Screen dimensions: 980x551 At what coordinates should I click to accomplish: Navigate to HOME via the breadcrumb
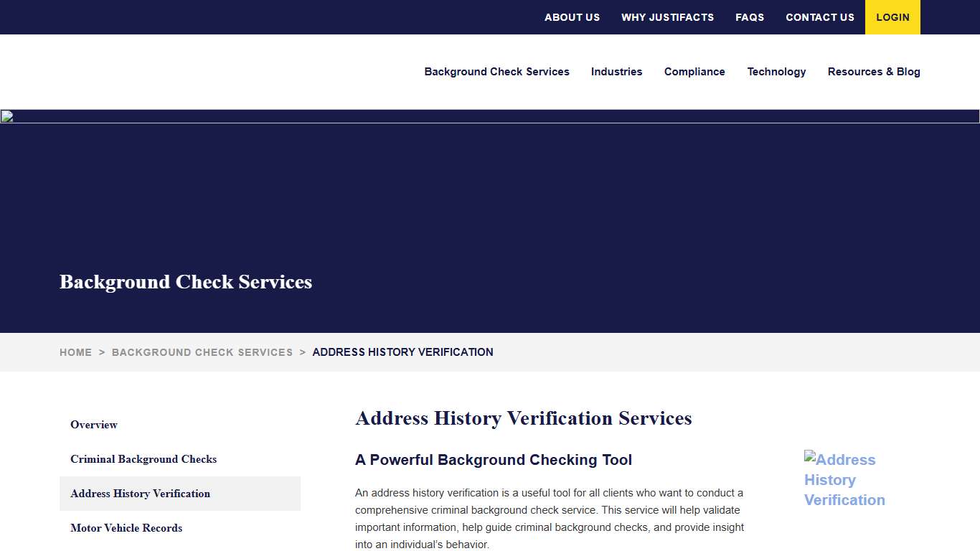pyautogui.click(x=75, y=352)
